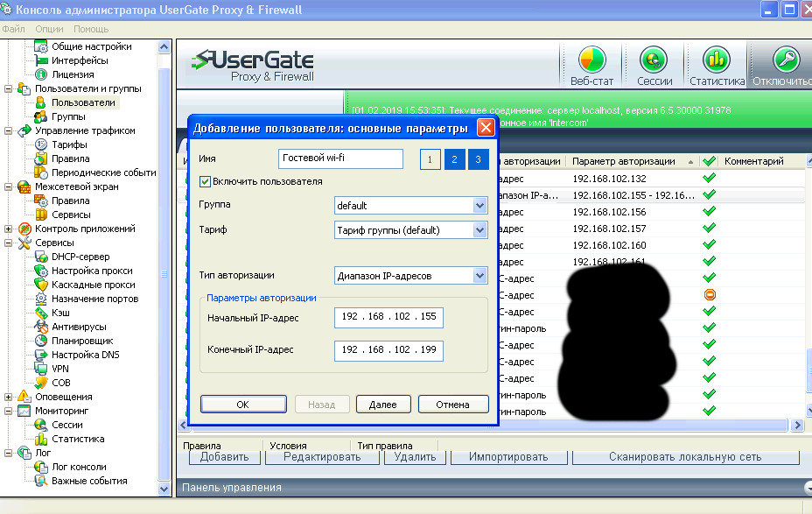Click the DHCP-сервер tree icon
812x514 pixels.
pyautogui.click(x=41, y=257)
